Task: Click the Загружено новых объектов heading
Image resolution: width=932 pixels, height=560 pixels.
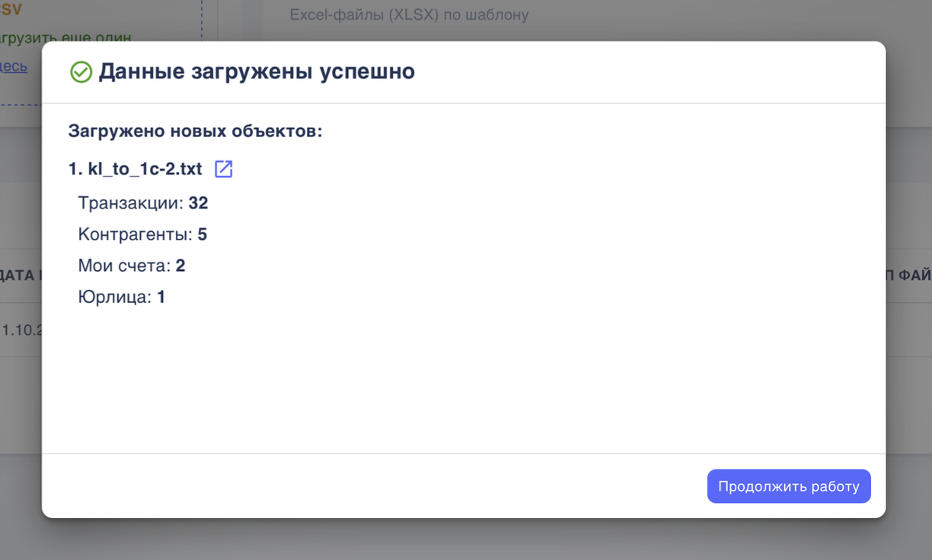Action: tap(196, 130)
